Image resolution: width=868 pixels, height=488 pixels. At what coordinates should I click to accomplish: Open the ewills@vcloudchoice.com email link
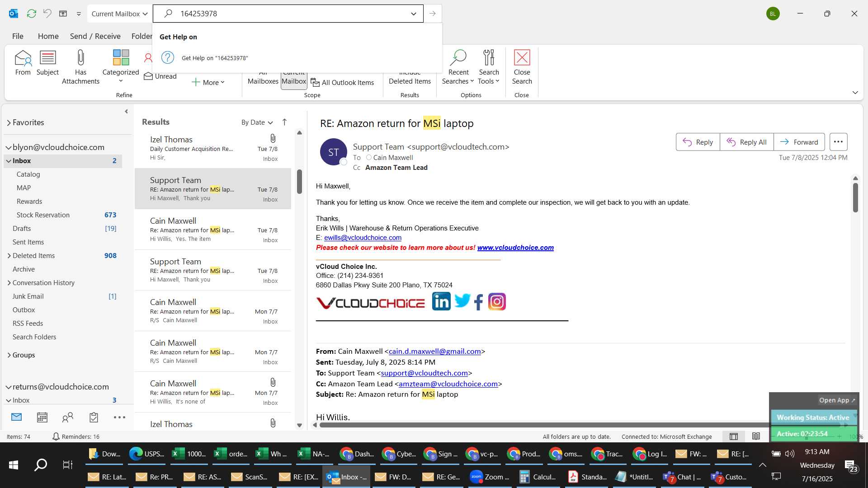click(x=363, y=238)
